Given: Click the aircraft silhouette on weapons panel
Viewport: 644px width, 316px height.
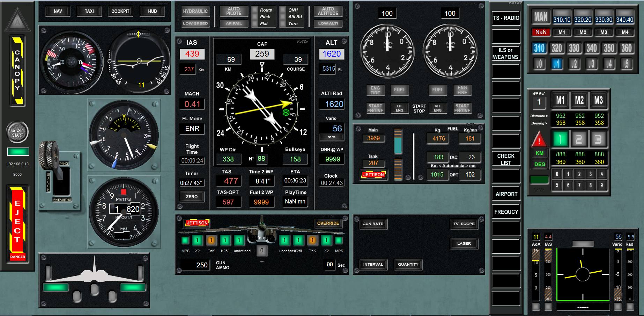Looking at the screenshot, I should (261, 232).
